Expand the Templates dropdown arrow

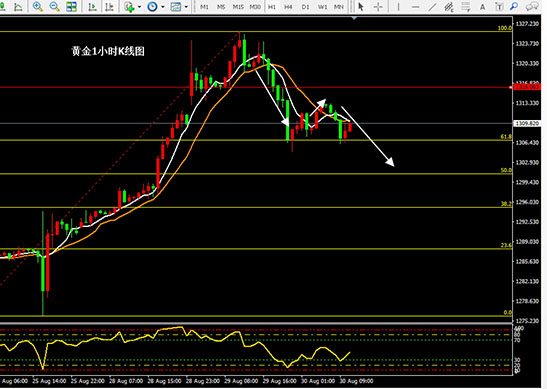(x=186, y=7)
